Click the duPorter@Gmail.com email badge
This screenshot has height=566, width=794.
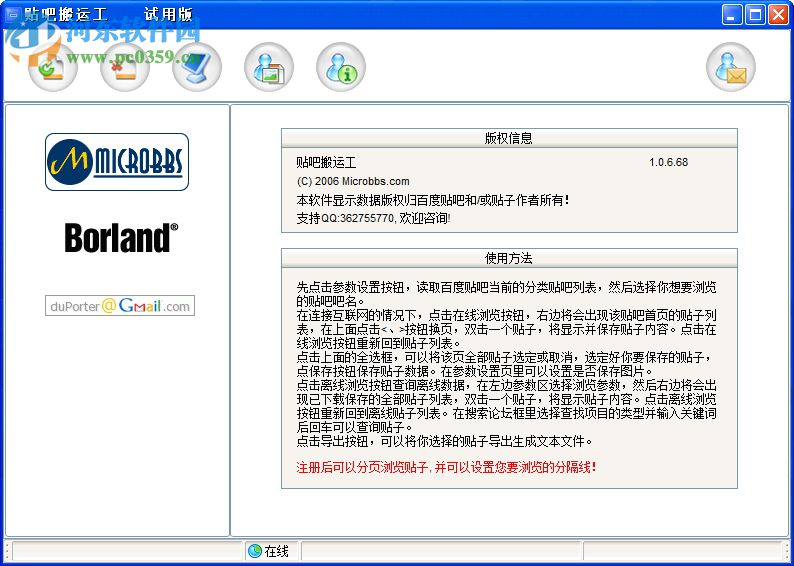coord(120,306)
